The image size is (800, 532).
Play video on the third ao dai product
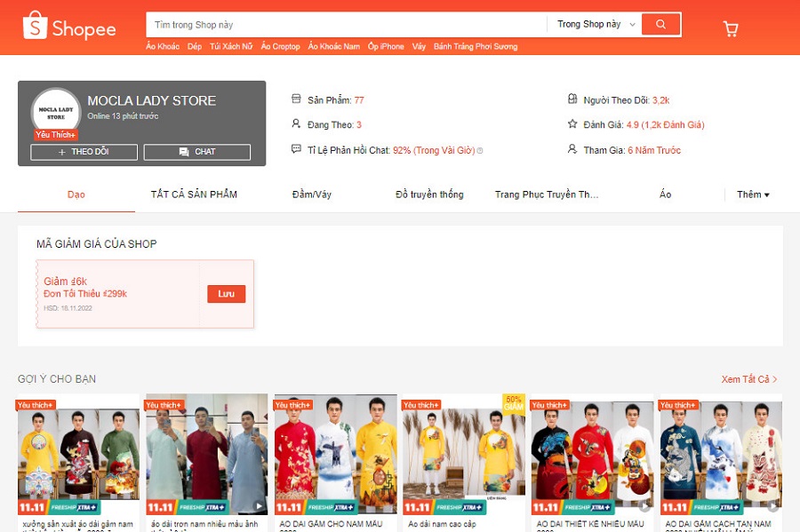(x=387, y=506)
